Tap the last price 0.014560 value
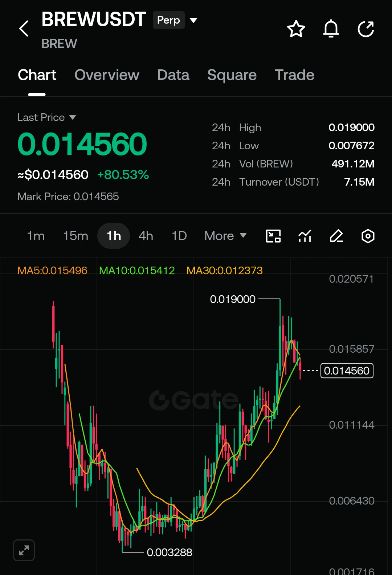Image resolution: width=392 pixels, height=575 pixels. (x=82, y=144)
